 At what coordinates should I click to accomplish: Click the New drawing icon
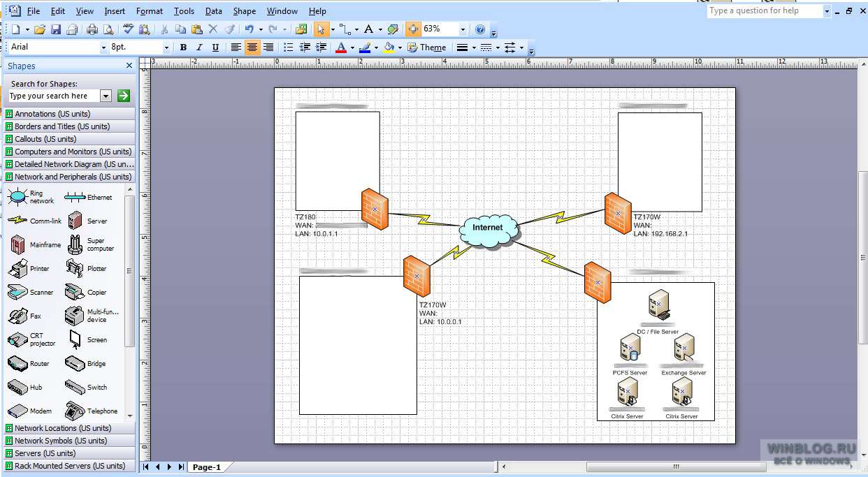coord(15,29)
